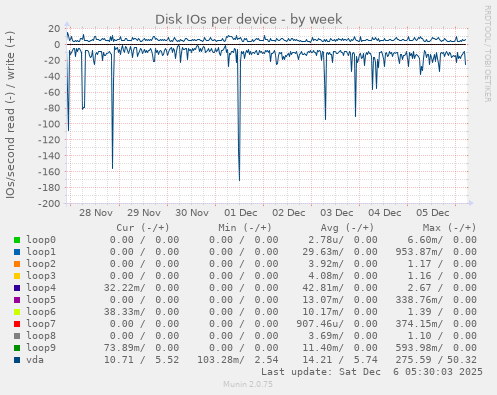Click the loop5 max value 338.76m
Viewport: 497px width, 395px height.
(419, 300)
